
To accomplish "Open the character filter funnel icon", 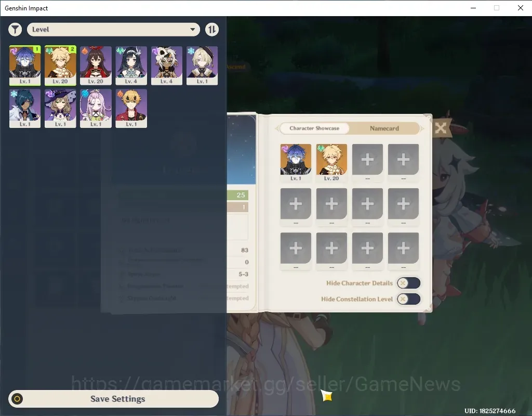I will [15, 30].
